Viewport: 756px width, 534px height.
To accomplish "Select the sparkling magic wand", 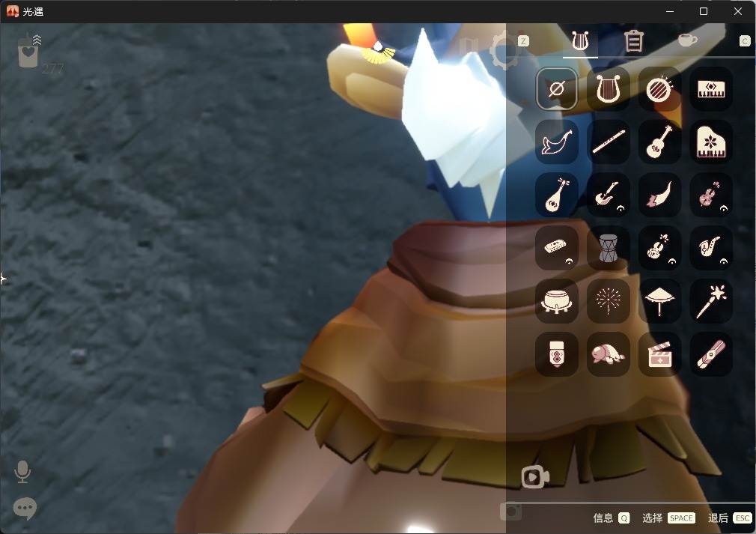I will (x=711, y=301).
